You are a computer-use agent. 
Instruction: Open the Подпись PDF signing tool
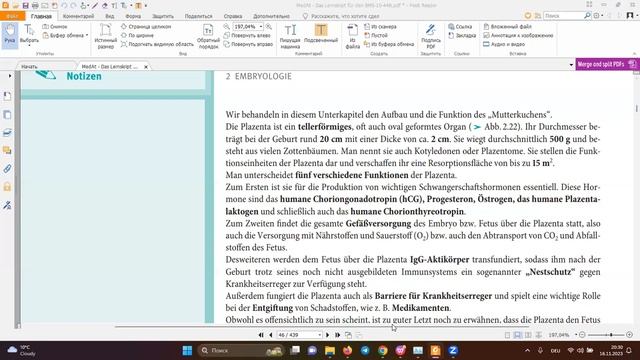pos(431,36)
